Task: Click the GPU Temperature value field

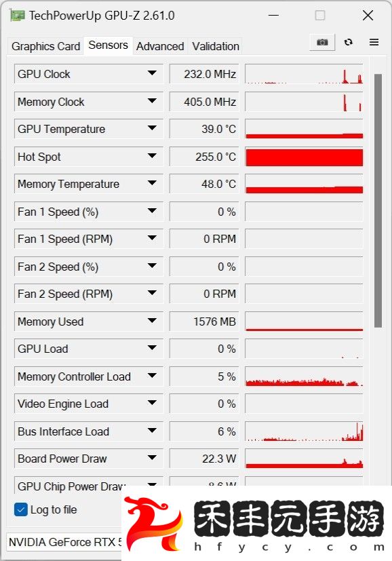Action: tap(204, 129)
